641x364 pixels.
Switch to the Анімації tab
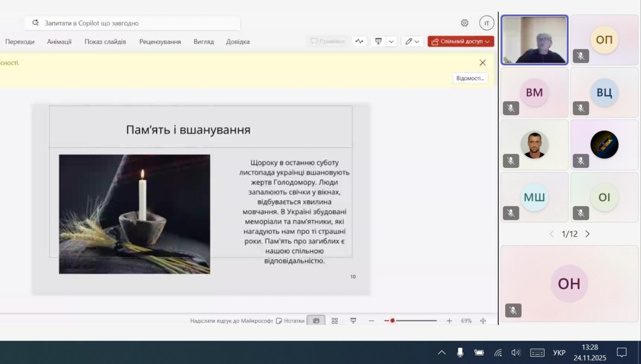pyautogui.click(x=59, y=41)
